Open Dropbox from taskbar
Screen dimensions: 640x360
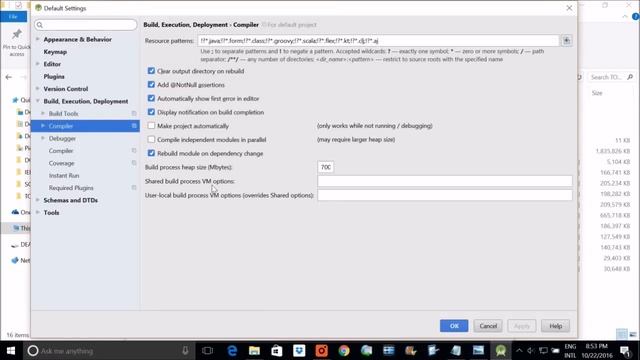click(299, 351)
